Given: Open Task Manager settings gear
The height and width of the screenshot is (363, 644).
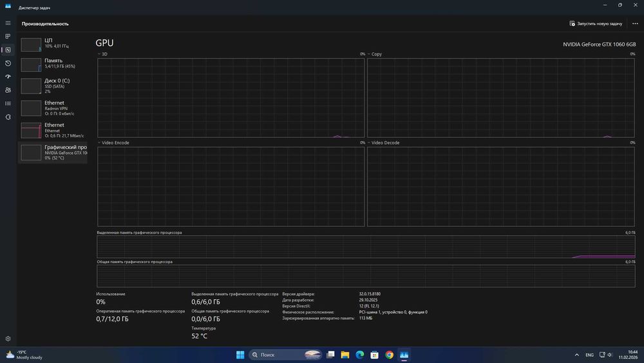Looking at the screenshot, I should click(8, 338).
